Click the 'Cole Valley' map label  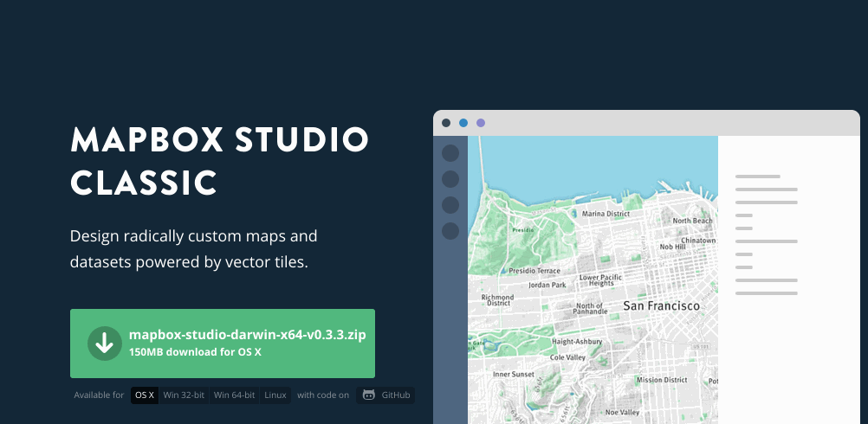tap(567, 357)
